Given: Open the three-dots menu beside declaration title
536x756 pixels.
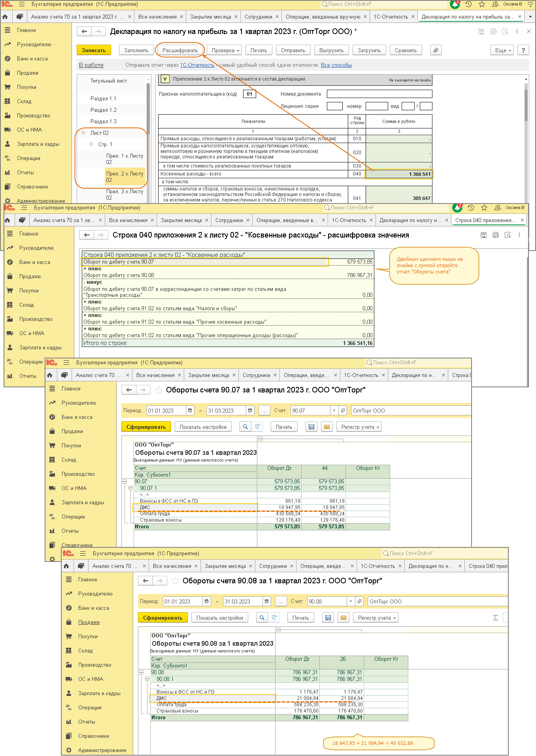Looking at the screenshot, I should point(517,31).
